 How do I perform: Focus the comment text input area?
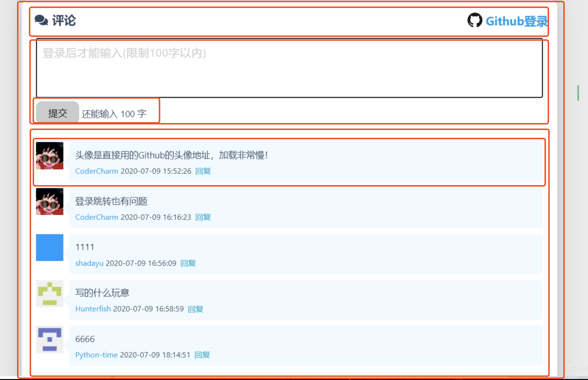tap(289, 68)
